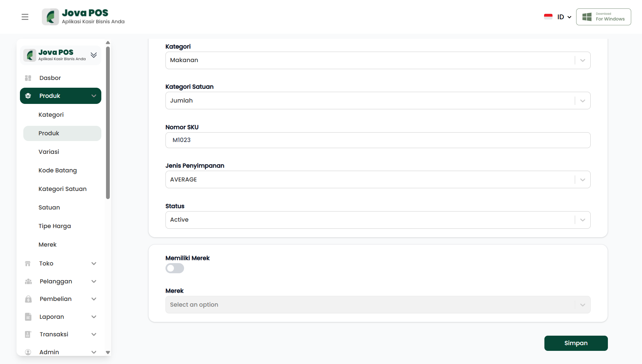The height and width of the screenshot is (364, 642).
Task: Collapse sidebar with double-chevron icon
Action: 94,55
